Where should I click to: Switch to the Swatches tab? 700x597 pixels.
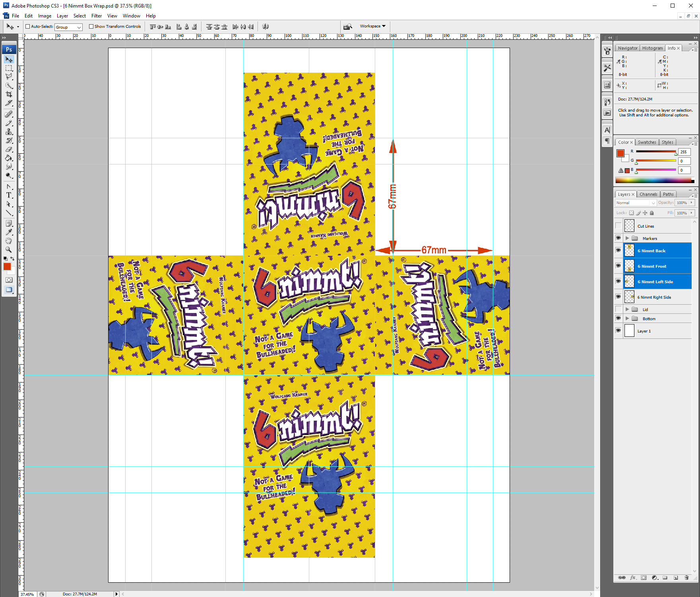[x=647, y=142]
